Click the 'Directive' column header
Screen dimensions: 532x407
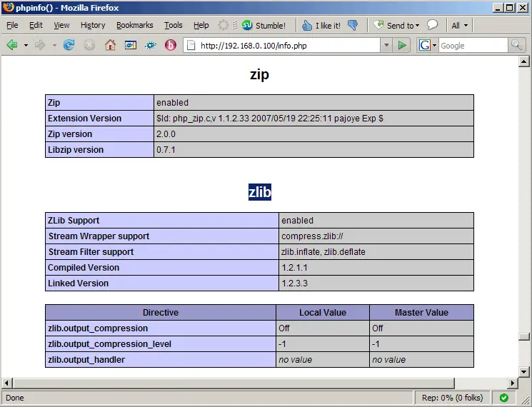[x=161, y=312]
